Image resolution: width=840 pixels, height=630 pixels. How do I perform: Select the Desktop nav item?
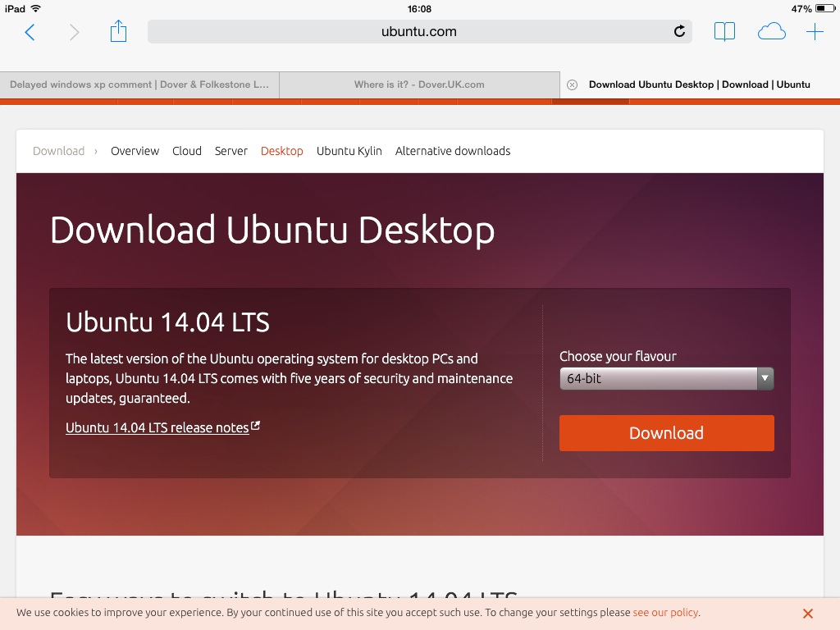(282, 151)
